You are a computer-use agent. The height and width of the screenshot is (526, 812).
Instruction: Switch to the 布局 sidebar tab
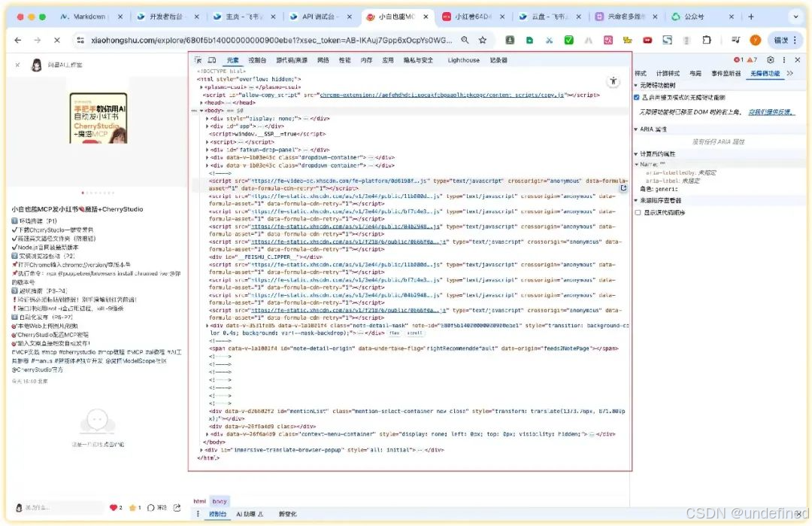[x=695, y=74]
